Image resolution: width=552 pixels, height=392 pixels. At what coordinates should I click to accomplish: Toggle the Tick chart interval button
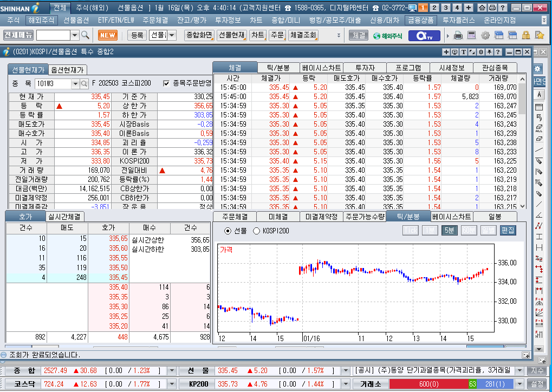coord(411,231)
